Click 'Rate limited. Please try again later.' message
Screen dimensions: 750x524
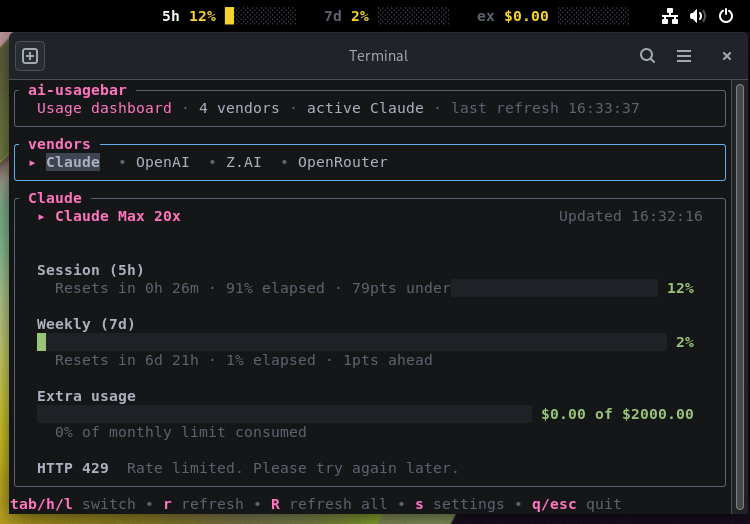point(293,468)
